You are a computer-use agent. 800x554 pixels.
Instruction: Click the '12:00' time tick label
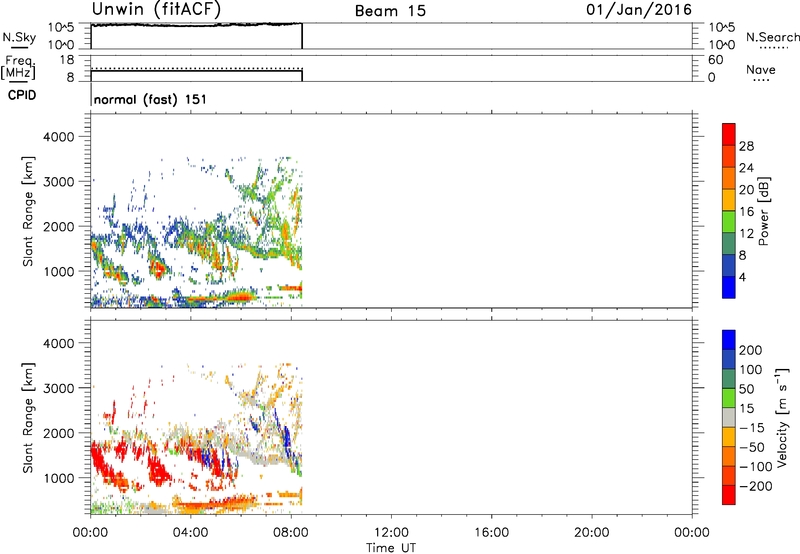(x=391, y=533)
